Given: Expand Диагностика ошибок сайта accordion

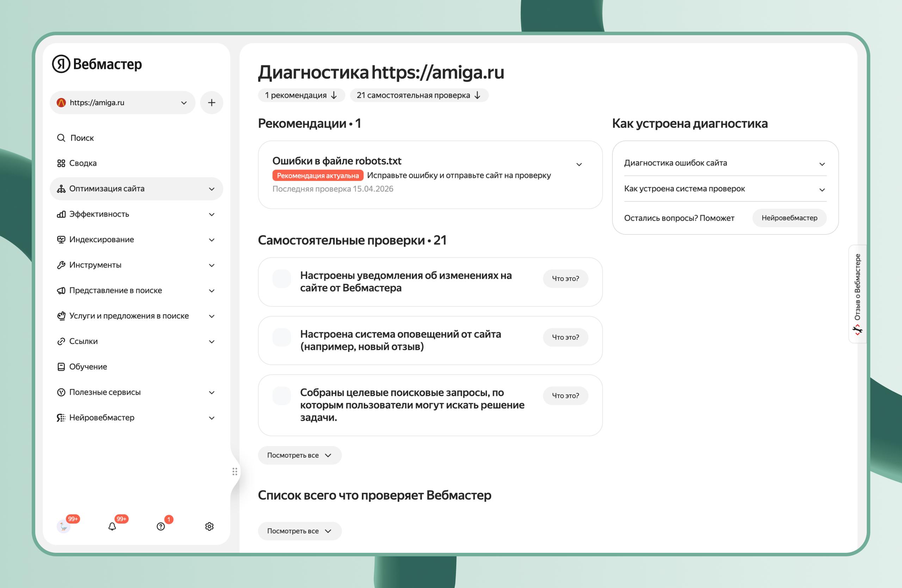Looking at the screenshot, I should pos(822,164).
